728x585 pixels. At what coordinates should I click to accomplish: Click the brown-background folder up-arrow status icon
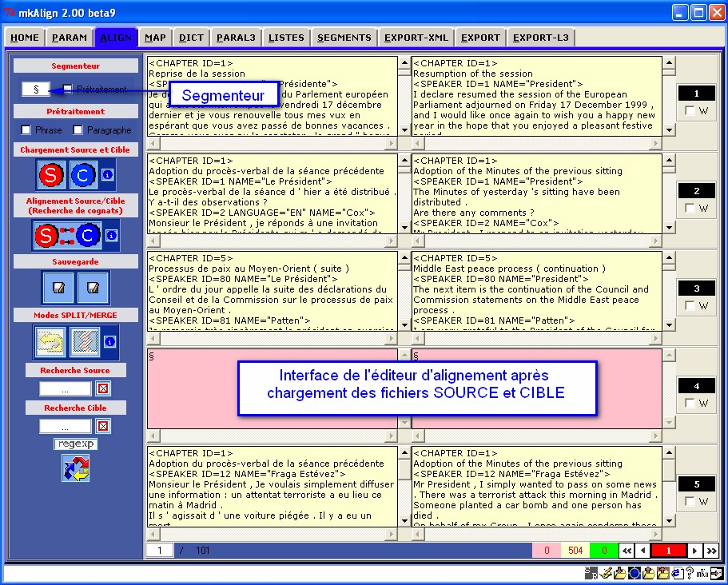(x=663, y=573)
